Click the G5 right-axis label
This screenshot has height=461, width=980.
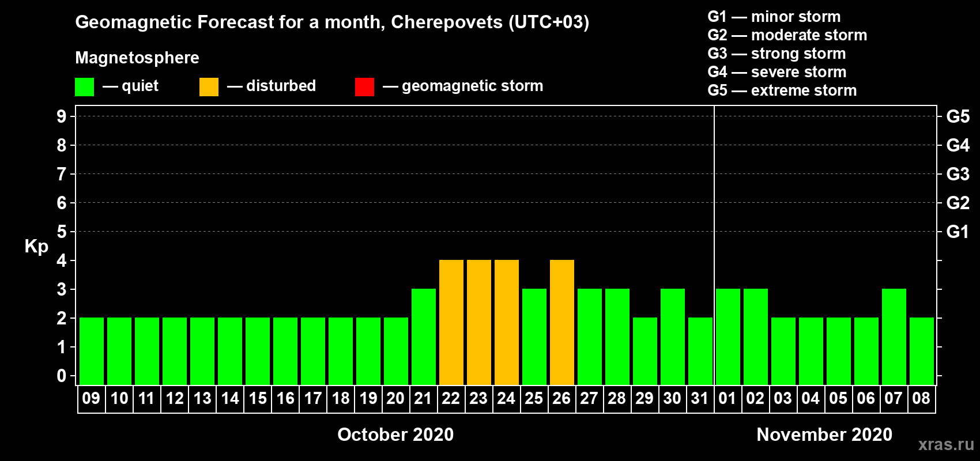(958, 116)
